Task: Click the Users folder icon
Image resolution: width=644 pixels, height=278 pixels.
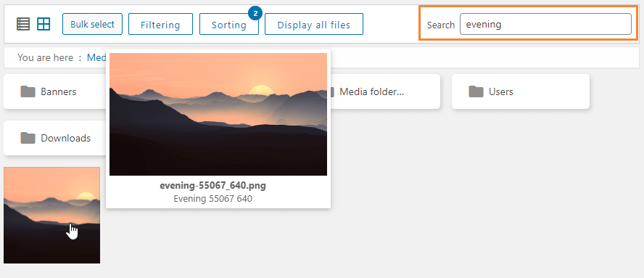Action: click(476, 91)
